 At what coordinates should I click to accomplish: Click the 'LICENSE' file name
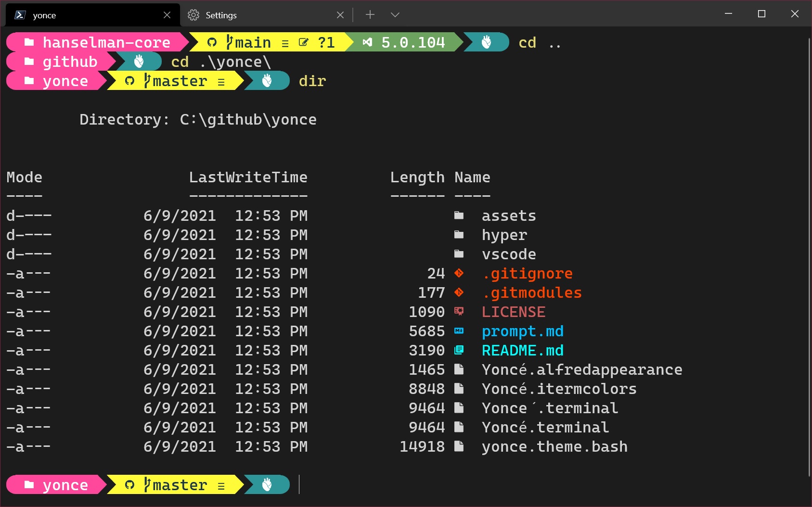click(514, 312)
